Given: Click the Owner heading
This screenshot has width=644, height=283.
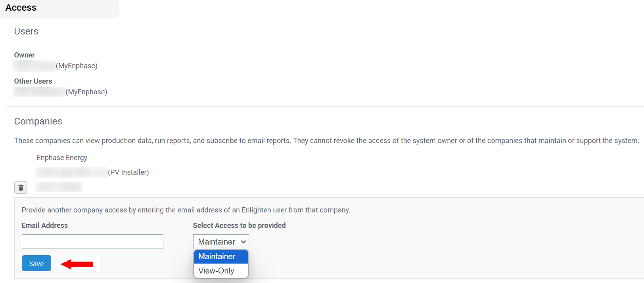Looking at the screenshot, I should point(24,55).
